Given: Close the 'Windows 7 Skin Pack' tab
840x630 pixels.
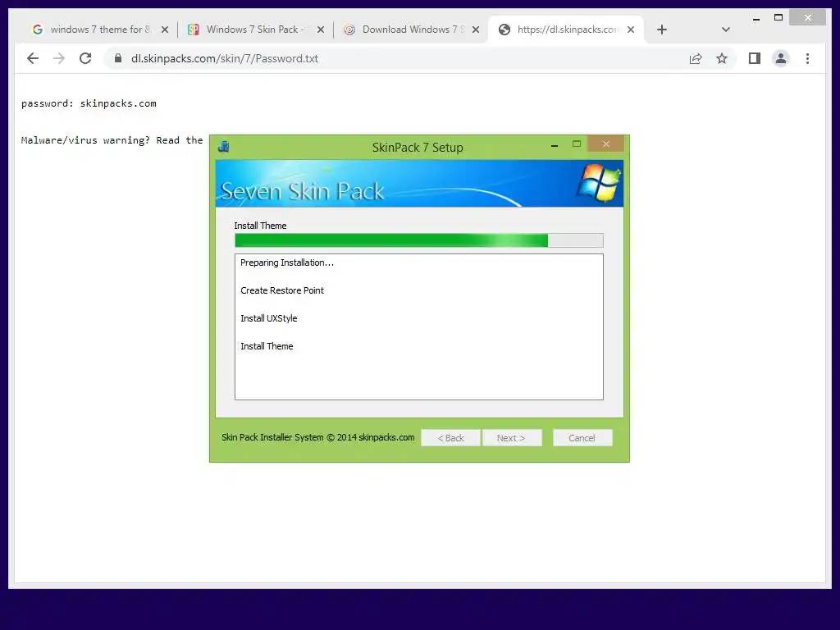Looking at the screenshot, I should pos(321,30).
